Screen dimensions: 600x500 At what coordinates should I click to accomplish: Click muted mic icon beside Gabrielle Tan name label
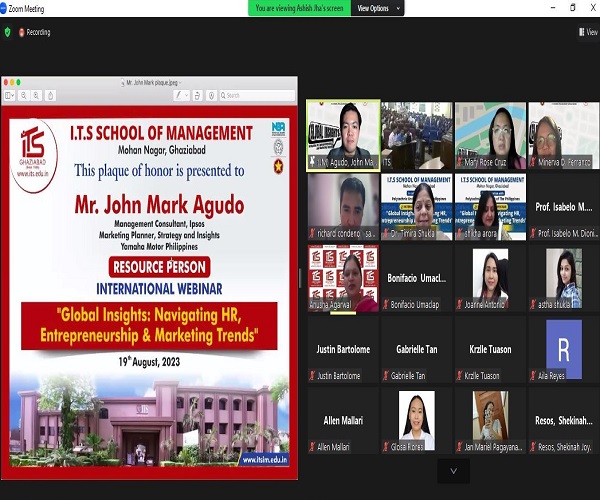[x=386, y=376]
